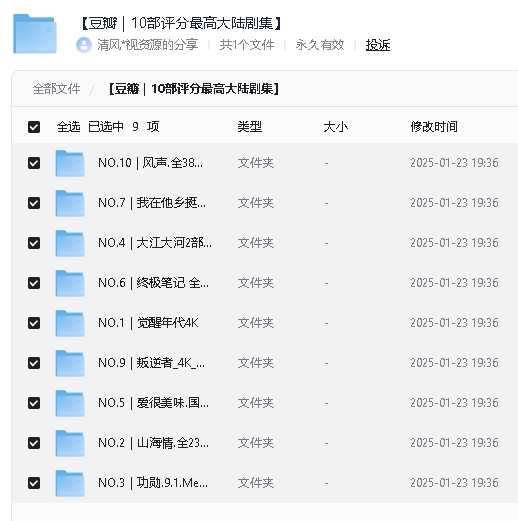Click the folder icon for NO.9 叛逆者
The height and width of the screenshot is (521, 518).
pyautogui.click(x=70, y=363)
